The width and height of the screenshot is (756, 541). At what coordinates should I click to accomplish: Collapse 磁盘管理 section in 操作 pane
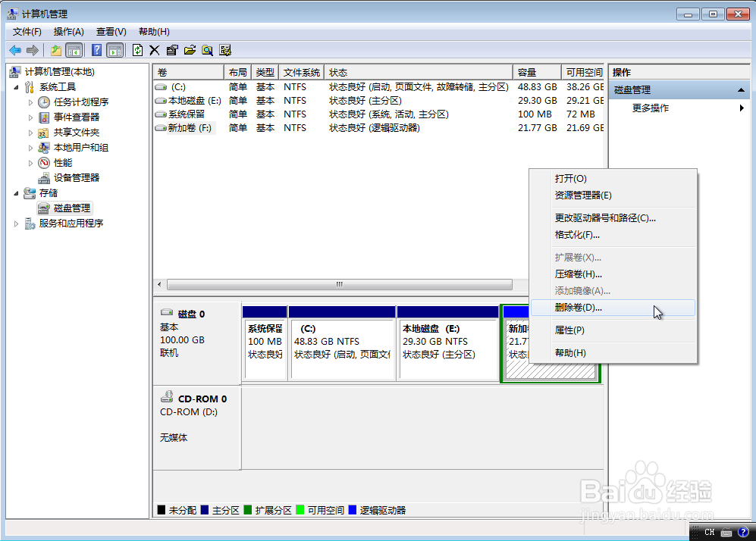tap(741, 90)
